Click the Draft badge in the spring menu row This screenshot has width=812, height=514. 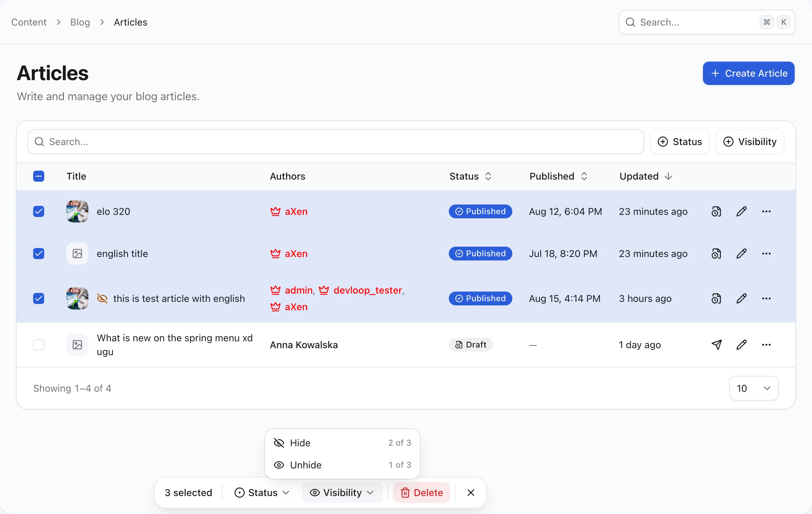tap(471, 345)
